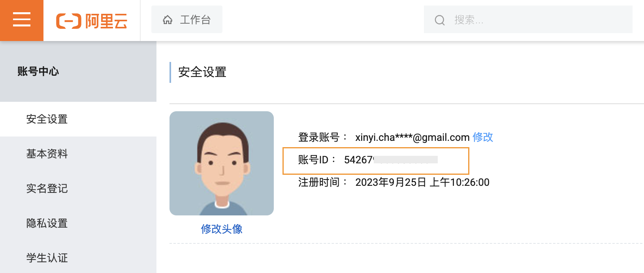Open 隐私设置 sidebar item
Image resolution: width=644 pixels, height=273 pixels.
pos(78,223)
